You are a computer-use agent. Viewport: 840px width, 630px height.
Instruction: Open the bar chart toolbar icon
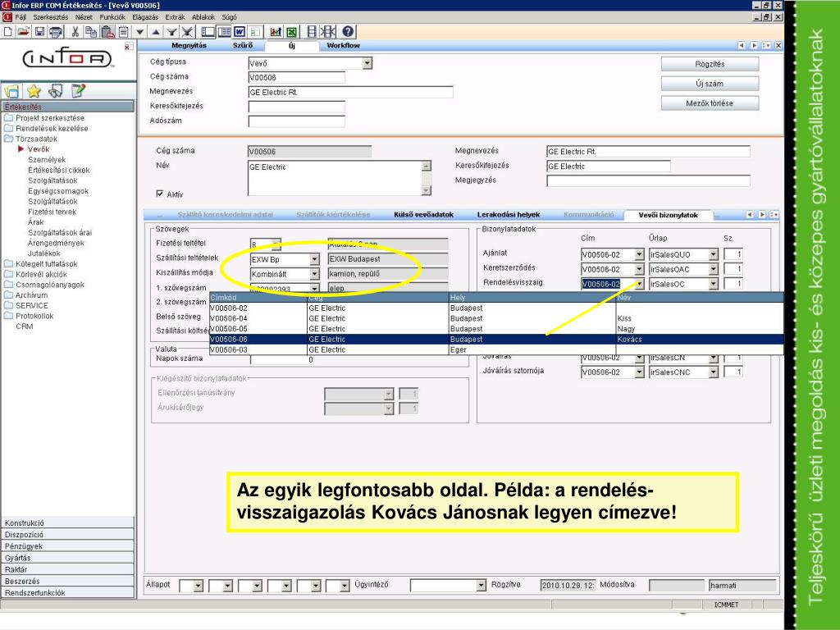[x=276, y=32]
